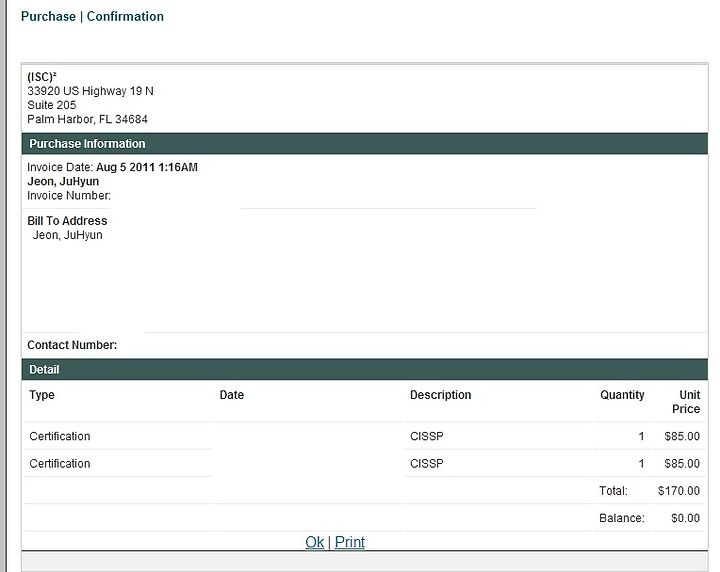
Task: Select the total amount '$170.00'
Action: click(x=679, y=491)
